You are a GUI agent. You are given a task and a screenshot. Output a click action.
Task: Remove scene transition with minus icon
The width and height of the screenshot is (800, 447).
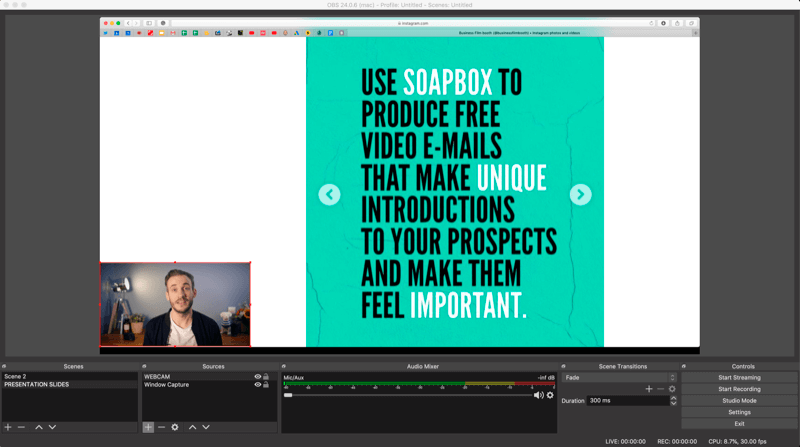661,389
